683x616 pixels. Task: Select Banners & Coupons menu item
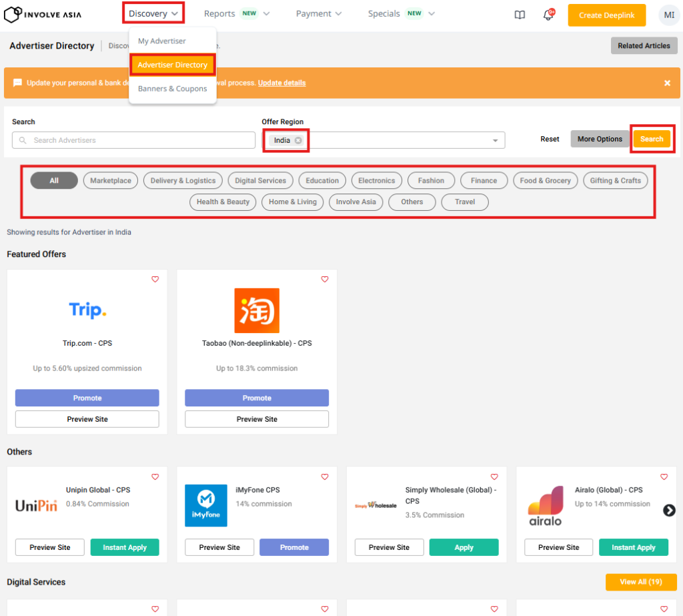pyautogui.click(x=172, y=89)
